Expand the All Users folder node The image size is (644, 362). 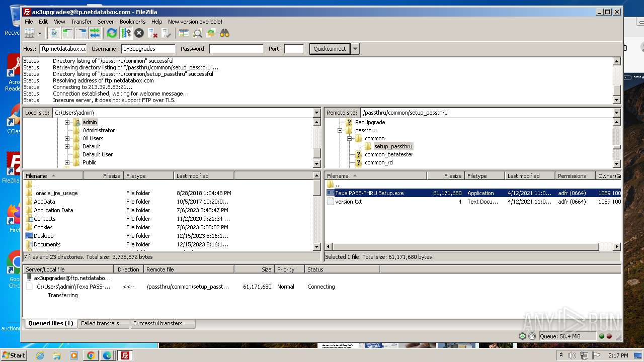pos(67,138)
